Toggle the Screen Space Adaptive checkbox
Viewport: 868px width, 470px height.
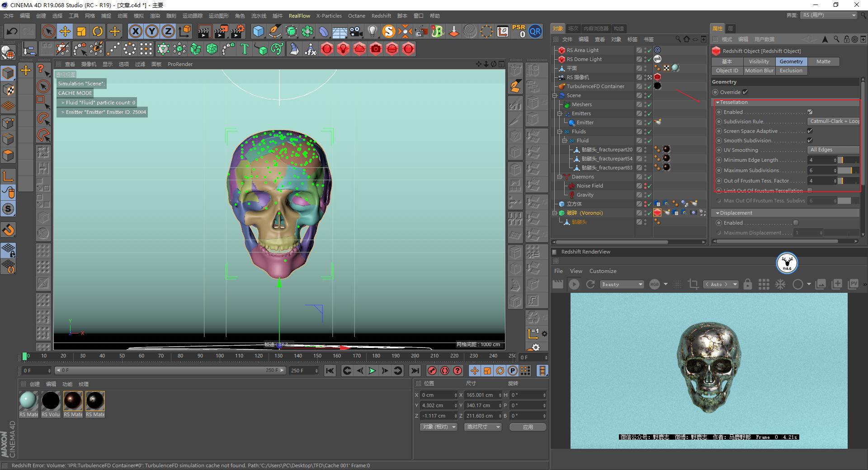810,131
